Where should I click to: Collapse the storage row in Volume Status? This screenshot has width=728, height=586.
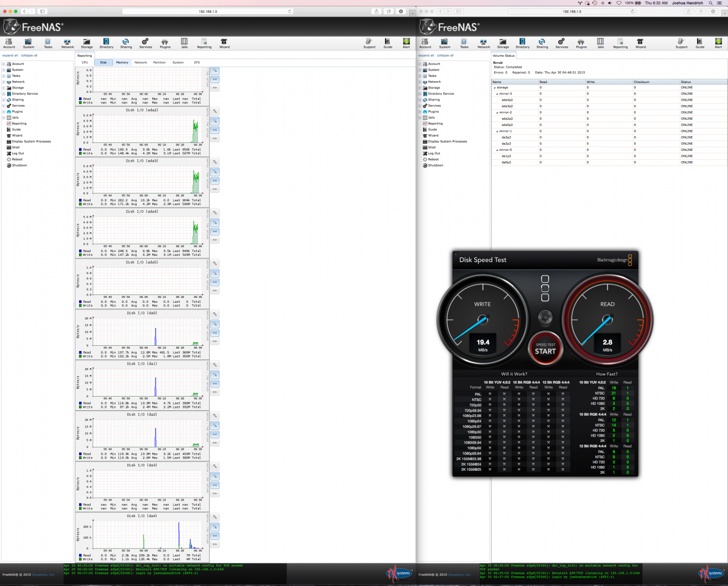[494, 88]
